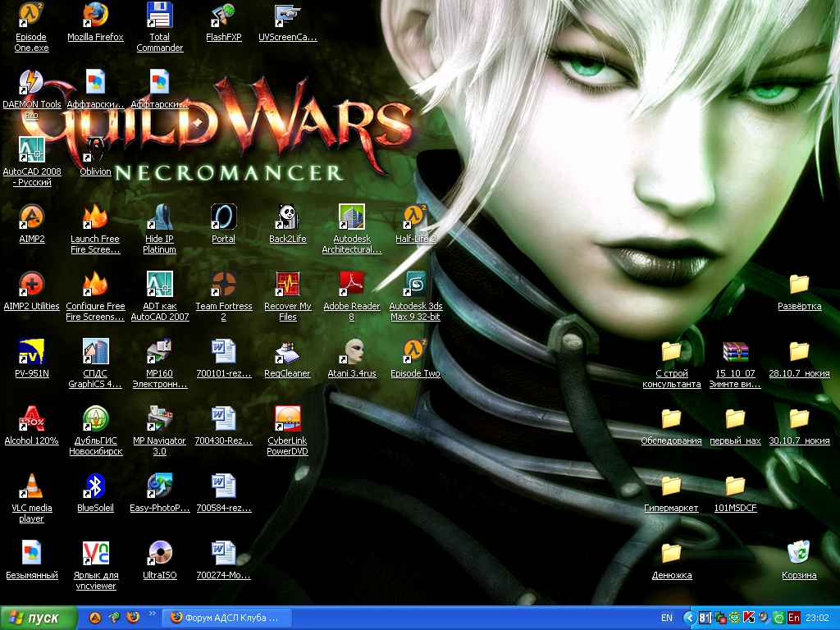The image size is (840, 630).
Task: Open the Корзина recycle bin
Action: pos(798,554)
